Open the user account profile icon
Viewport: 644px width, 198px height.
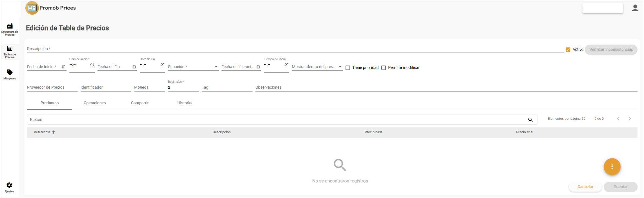click(x=635, y=8)
